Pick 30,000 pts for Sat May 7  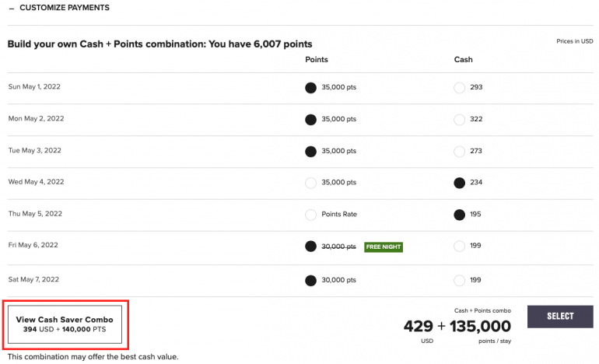(x=311, y=280)
